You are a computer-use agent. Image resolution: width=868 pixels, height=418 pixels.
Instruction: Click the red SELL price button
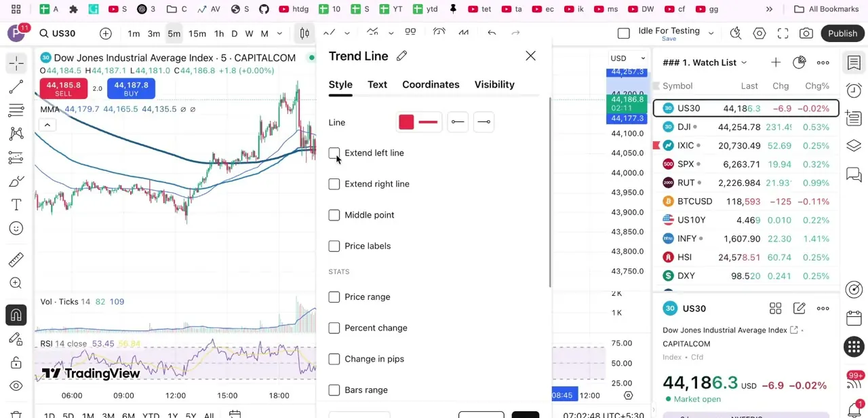click(64, 88)
